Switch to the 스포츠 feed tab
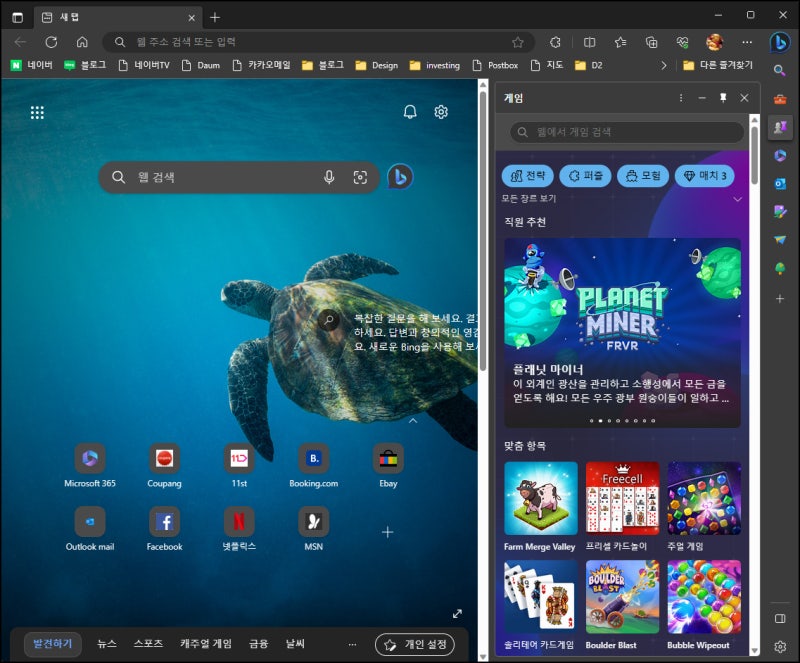Image resolution: width=800 pixels, height=663 pixels. [x=148, y=644]
